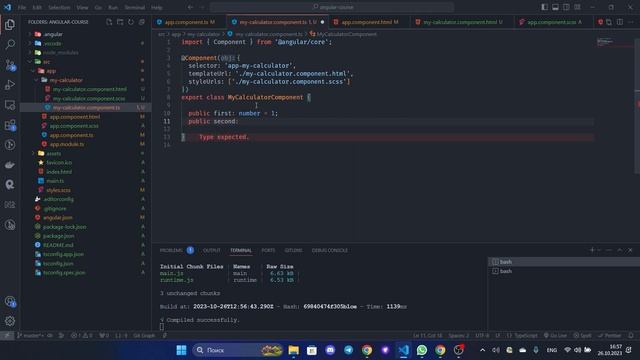640x360 pixels.
Task: Open angular.json in the file tree
Action: (x=58, y=218)
